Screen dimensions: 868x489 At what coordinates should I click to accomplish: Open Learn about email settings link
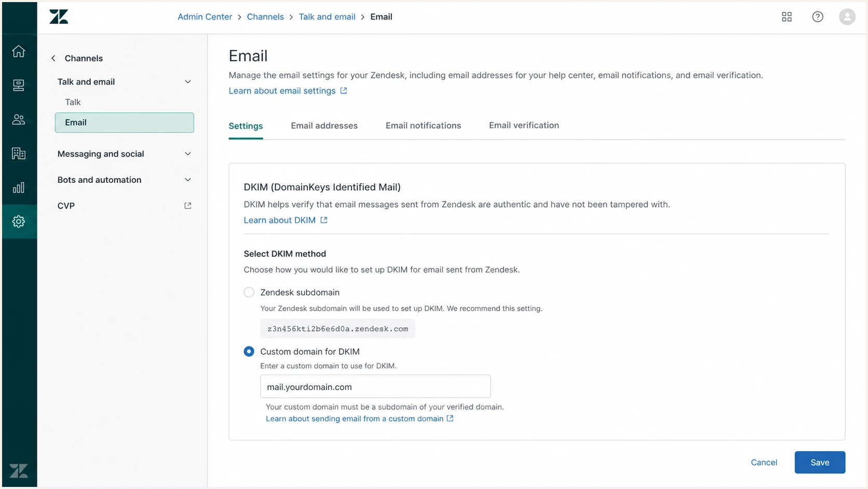(282, 90)
